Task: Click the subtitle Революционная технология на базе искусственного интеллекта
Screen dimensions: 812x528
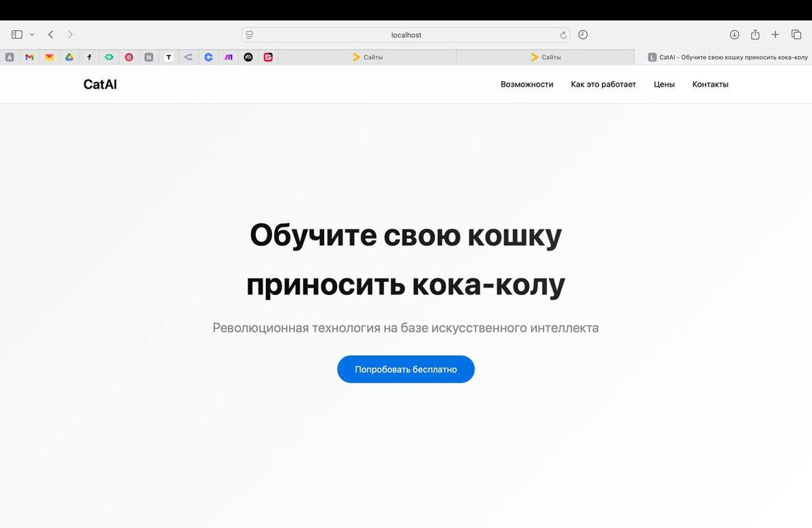Action: pyautogui.click(x=406, y=328)
